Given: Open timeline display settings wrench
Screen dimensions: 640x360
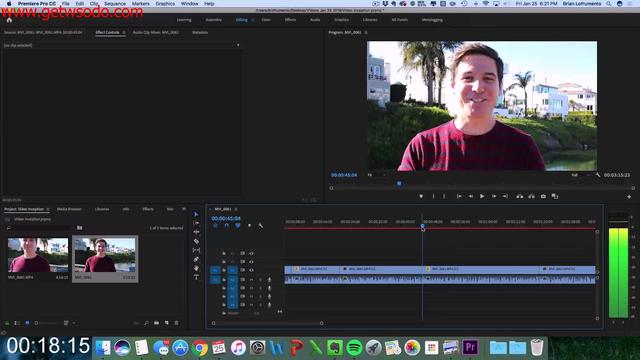Looking at the screenshot, I should [x=261, y=225].
